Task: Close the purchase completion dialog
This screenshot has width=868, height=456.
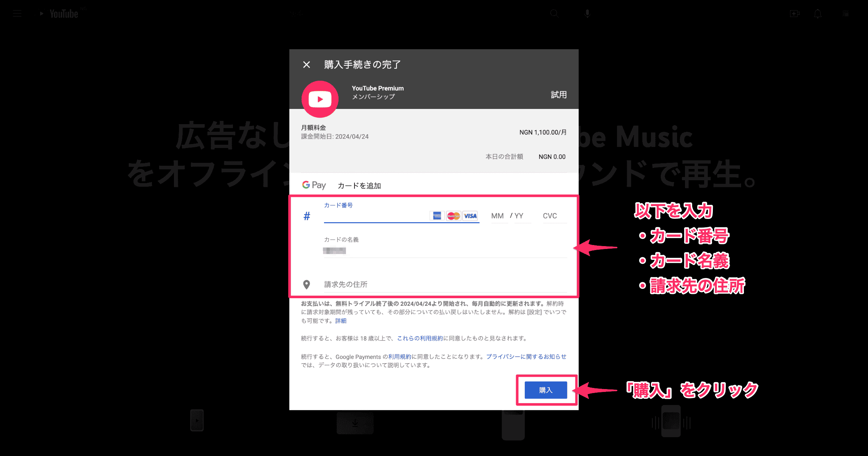Action: [306, 65]
